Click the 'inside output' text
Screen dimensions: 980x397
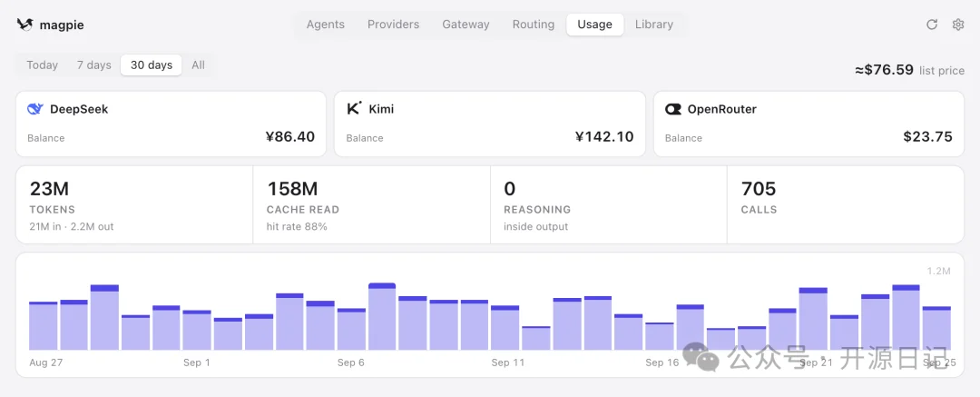click(535, 227)
